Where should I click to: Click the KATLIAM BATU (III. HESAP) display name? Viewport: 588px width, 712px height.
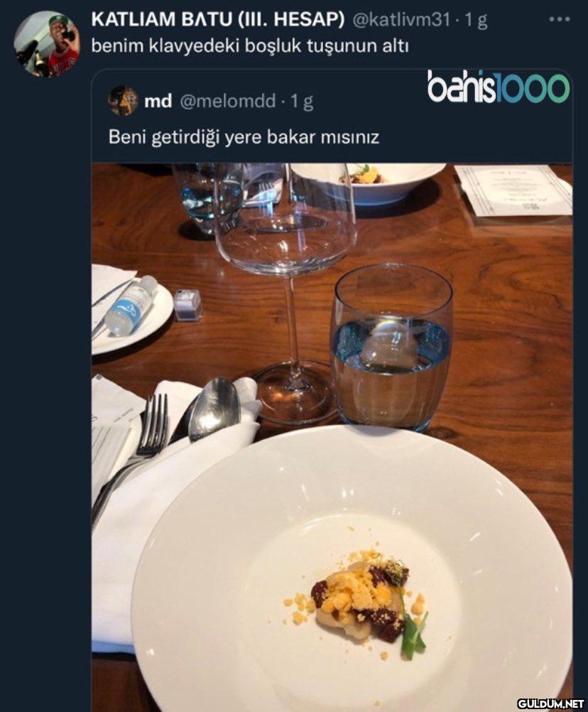(219, 20)
